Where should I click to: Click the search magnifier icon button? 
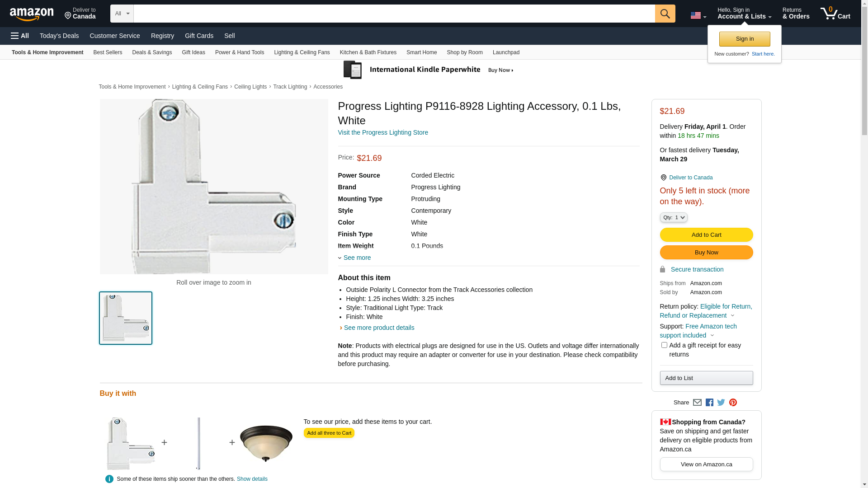coord(665,14)
